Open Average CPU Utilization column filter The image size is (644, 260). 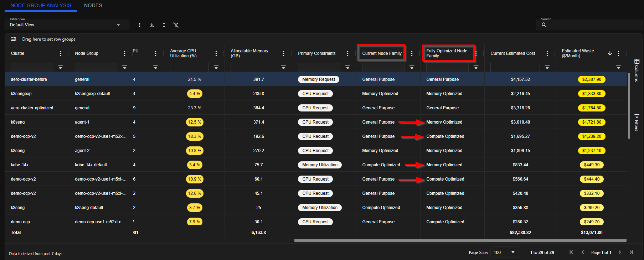click(216, 67)
